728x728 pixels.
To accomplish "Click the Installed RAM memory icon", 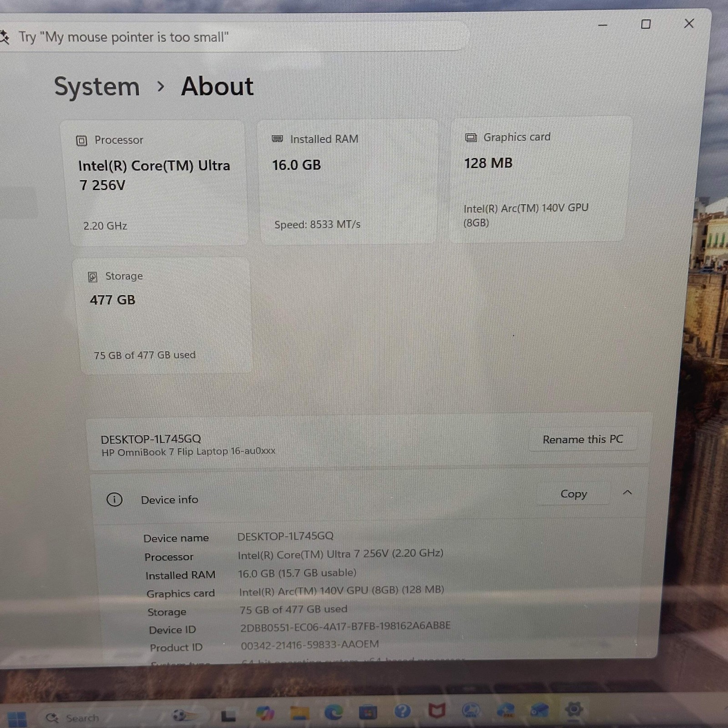I will coord(277,139).
